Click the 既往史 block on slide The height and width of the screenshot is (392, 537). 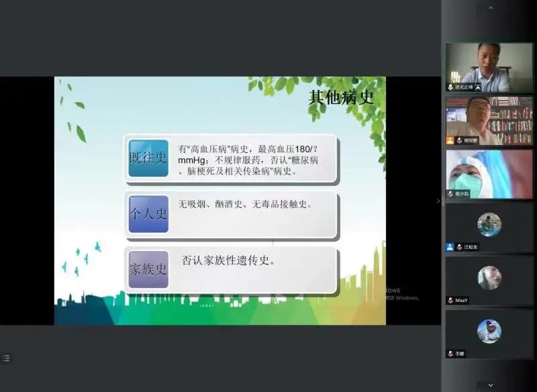148,158
